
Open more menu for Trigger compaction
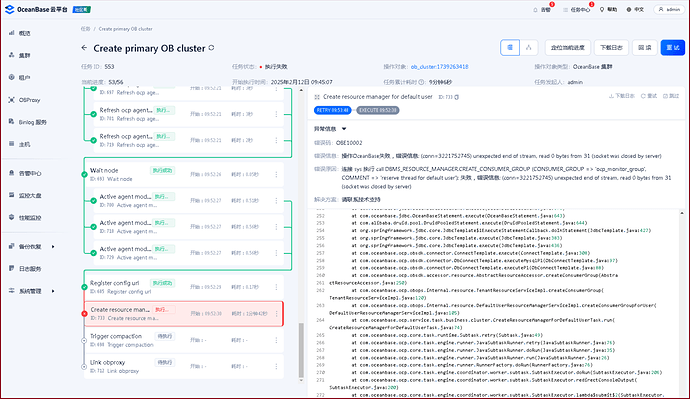(x=276, y=340)
